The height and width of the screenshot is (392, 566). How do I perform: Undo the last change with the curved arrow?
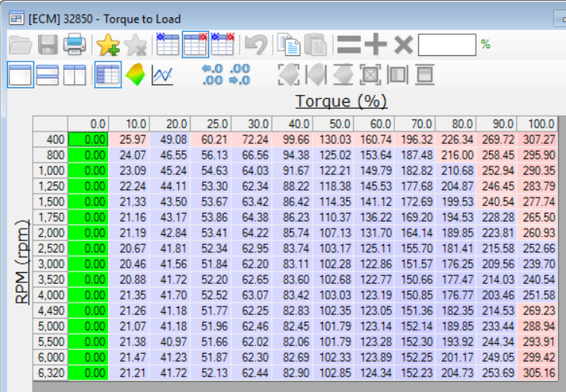pos(256,45)
